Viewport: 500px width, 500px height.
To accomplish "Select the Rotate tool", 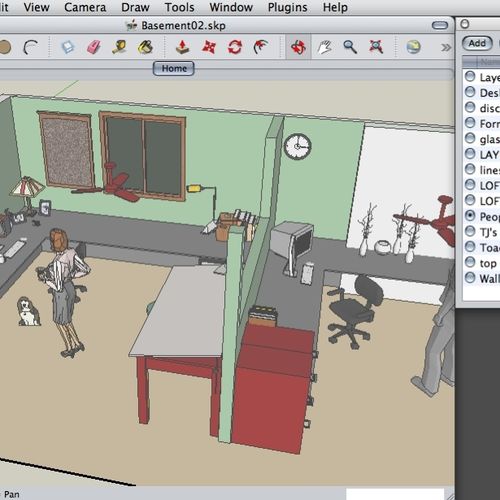I will coord(235,47).
